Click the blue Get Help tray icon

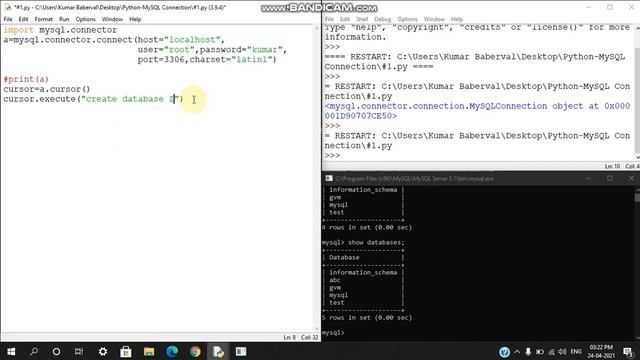click(x=504, y=352)
